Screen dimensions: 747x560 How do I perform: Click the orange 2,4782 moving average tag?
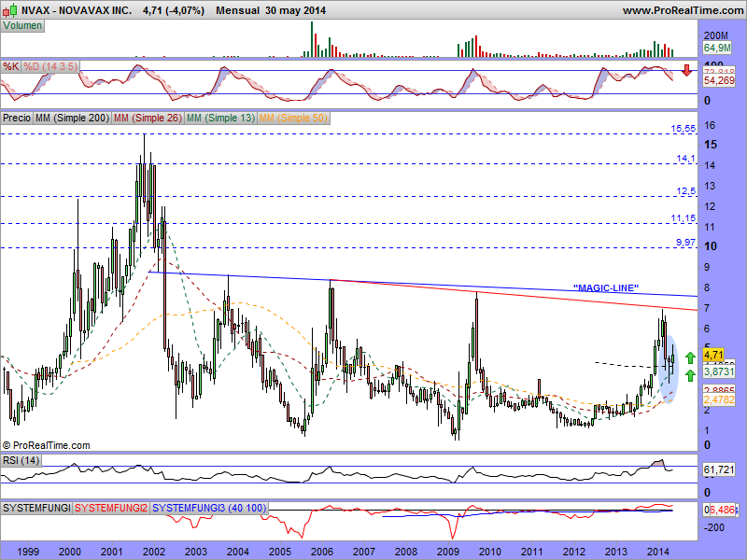(x=719, y=399)
